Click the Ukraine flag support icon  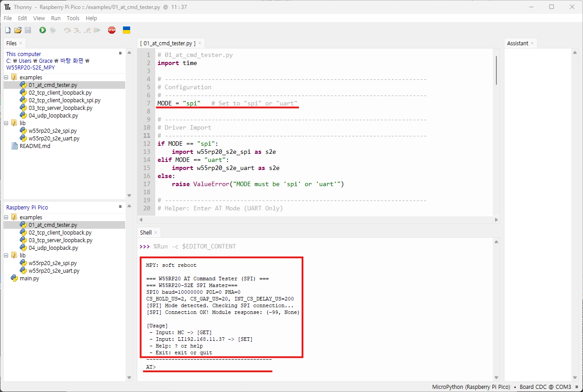[x=127, y=30]
